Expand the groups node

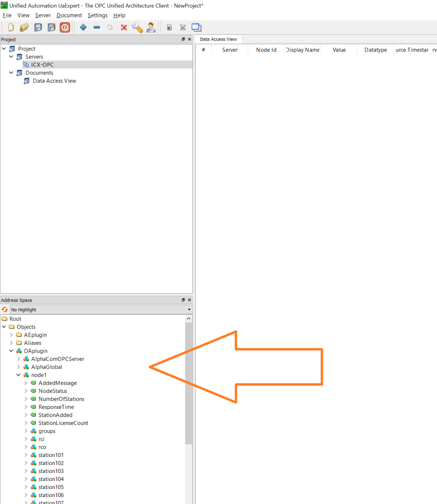pyautogui.click(x=26, y=431)
